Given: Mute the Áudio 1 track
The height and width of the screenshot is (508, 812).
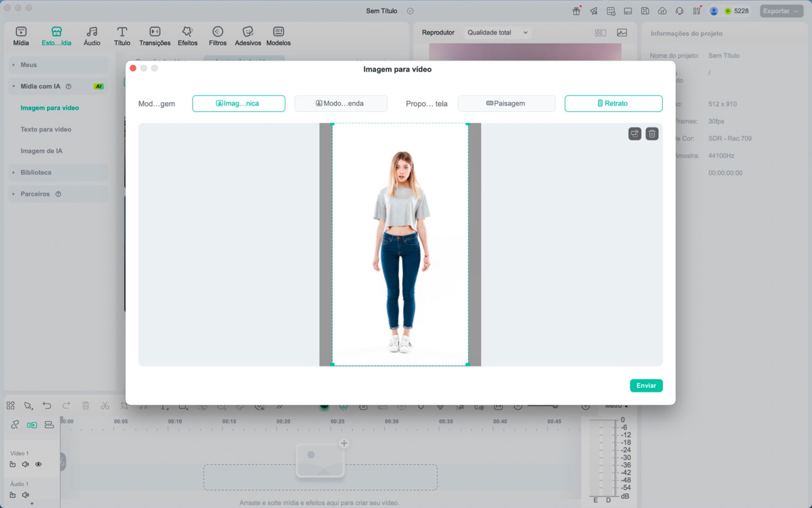Looking at the screenshot, I should (25, 495).
